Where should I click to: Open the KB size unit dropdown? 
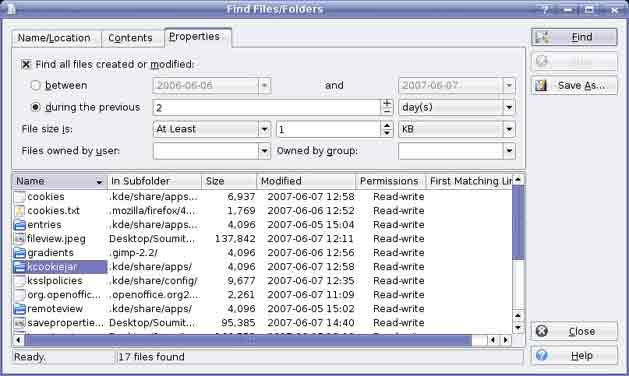(509, 129)
